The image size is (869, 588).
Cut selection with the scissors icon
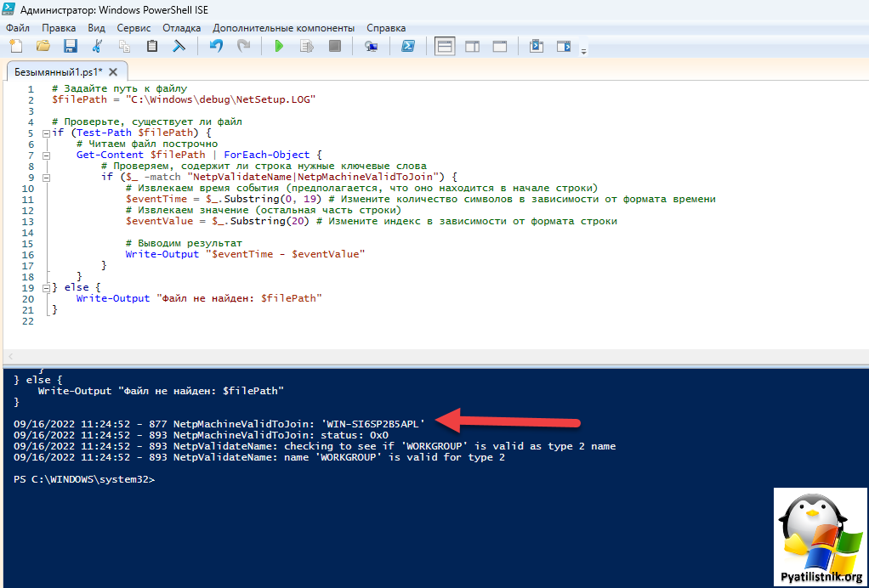pyautogui.click(x=98, y=46)
